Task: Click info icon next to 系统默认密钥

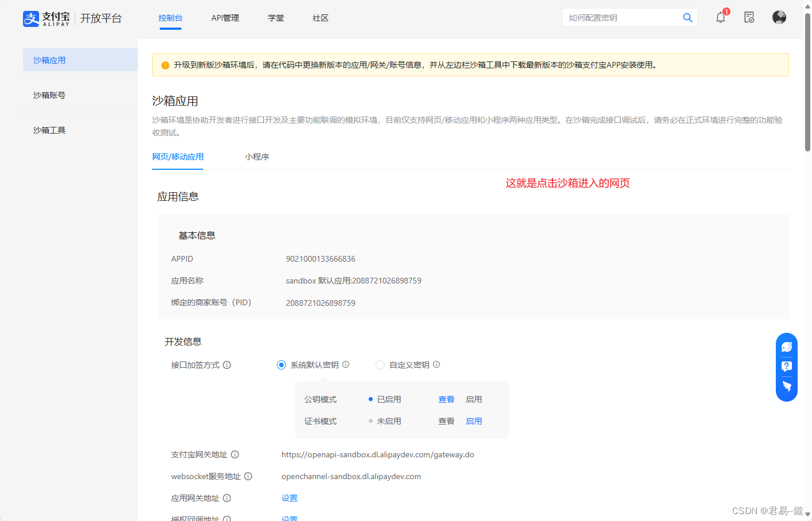Action: point(346,364)
